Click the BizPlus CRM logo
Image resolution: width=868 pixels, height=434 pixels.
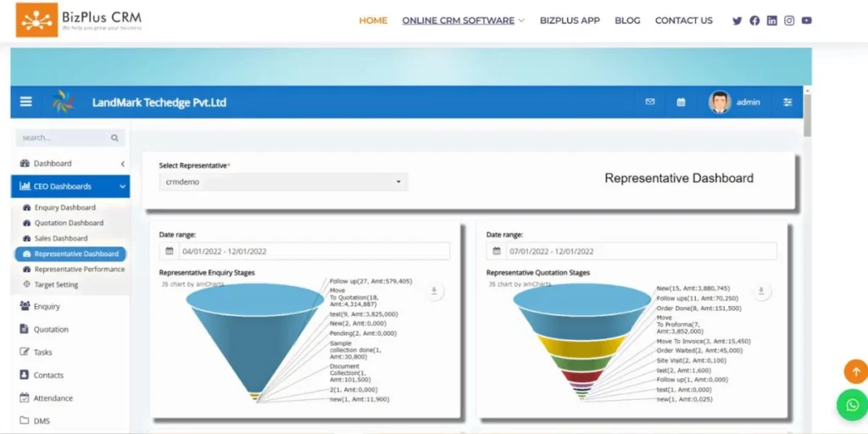[x=79, y=20]
